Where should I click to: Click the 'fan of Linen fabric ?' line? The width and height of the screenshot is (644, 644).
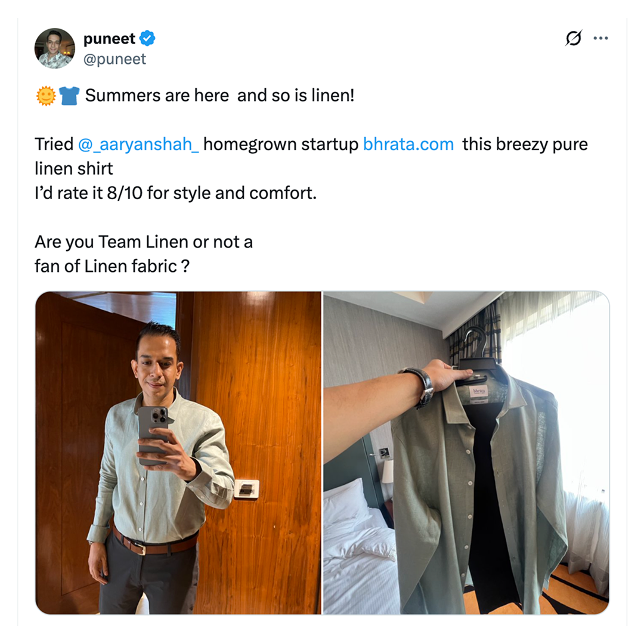tap(112, 266)
